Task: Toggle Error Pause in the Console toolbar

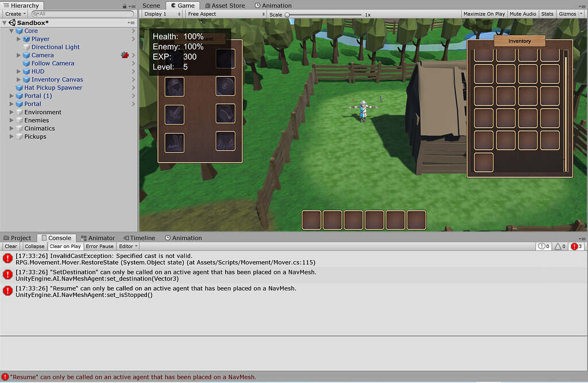Action: click(100, 246)
